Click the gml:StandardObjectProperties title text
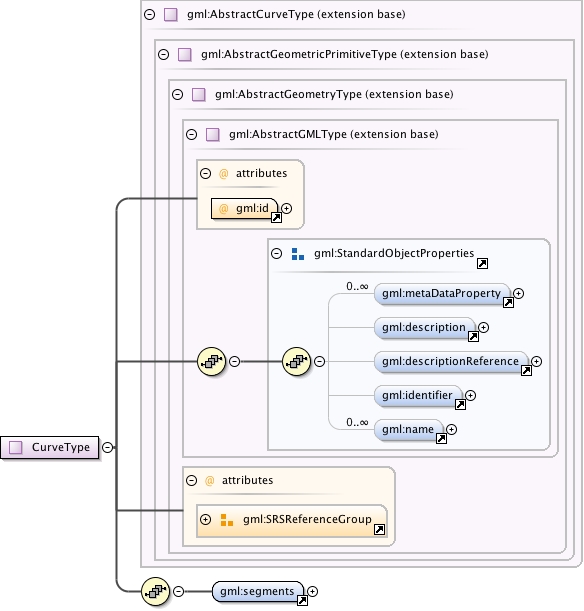The height and width of the screenshot is (611, 584). click(394, 254)
